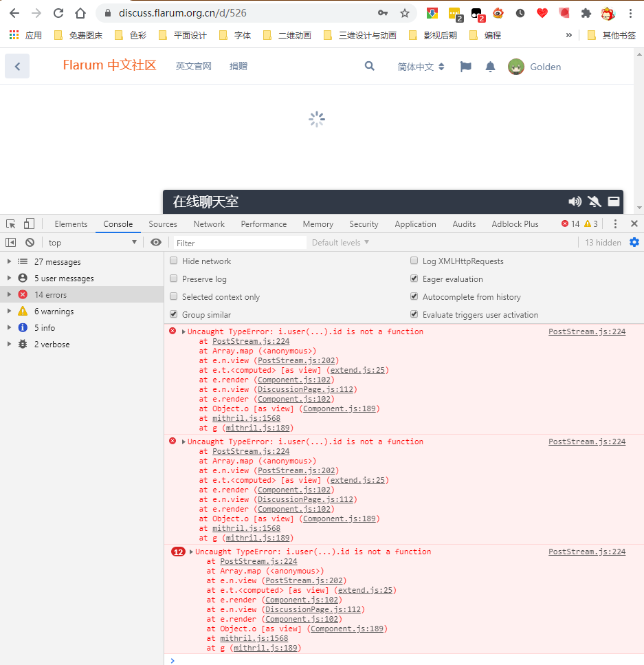Image resolution: width=644 pixels, height=665 pixels.
Task: Click the Flarum forum back chevron button
Action: click(x=17, y=66)
